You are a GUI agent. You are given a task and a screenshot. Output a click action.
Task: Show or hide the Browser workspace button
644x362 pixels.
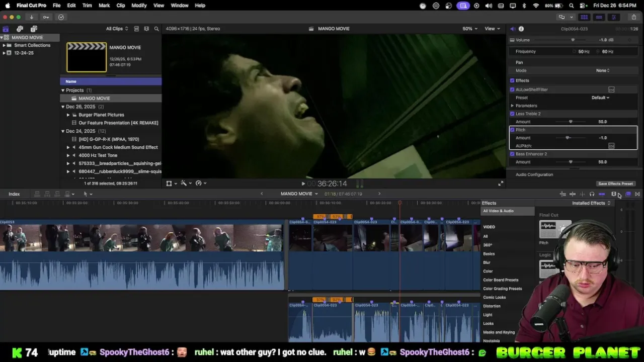[x=584, y=17]
